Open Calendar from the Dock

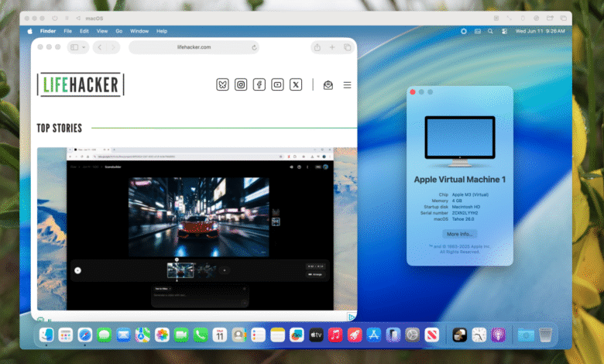pos(220,335)
